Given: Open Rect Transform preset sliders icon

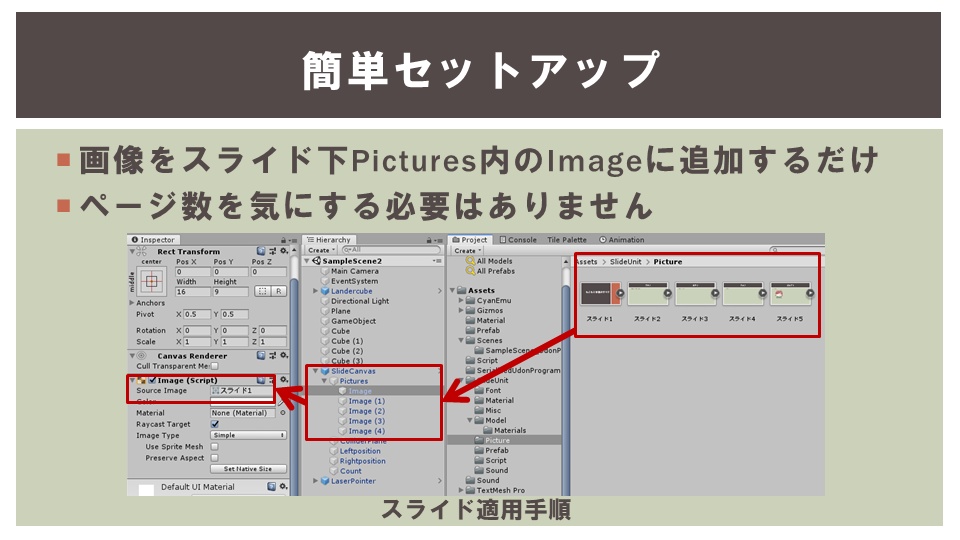Looking at the screenshot, I should (x=272, y=251).
